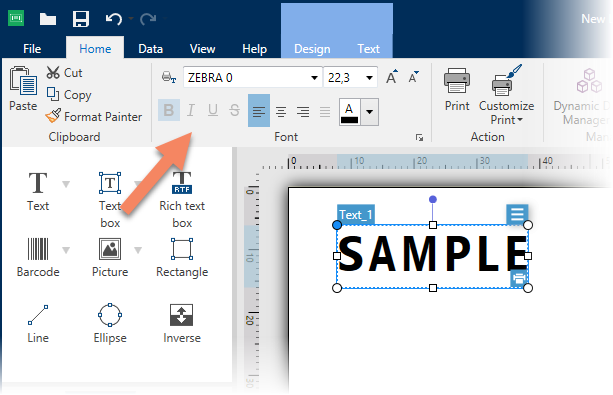Click the Rectangle shape tool
The image size is (613, 395).
(182, 257)
